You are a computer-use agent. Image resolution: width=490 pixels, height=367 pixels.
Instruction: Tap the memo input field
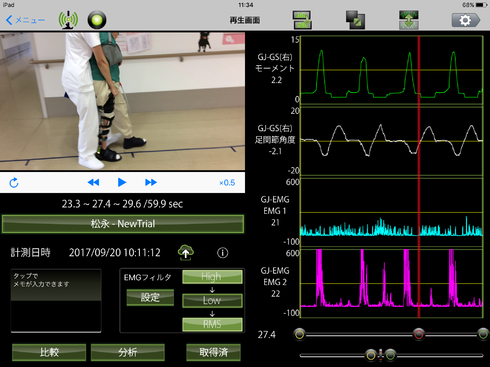56,301
